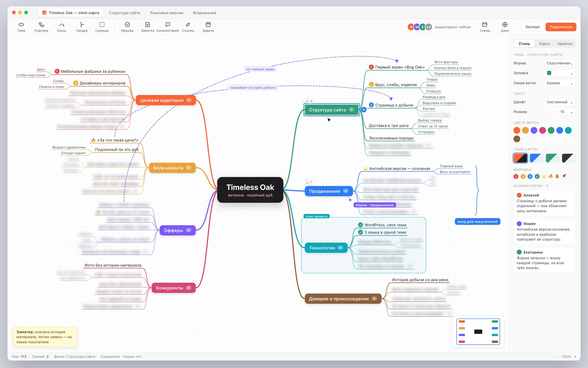The width and height of the screenshot is (588, 368).
Task: Choose the brown branch color swatch
Action: [517, 139]
